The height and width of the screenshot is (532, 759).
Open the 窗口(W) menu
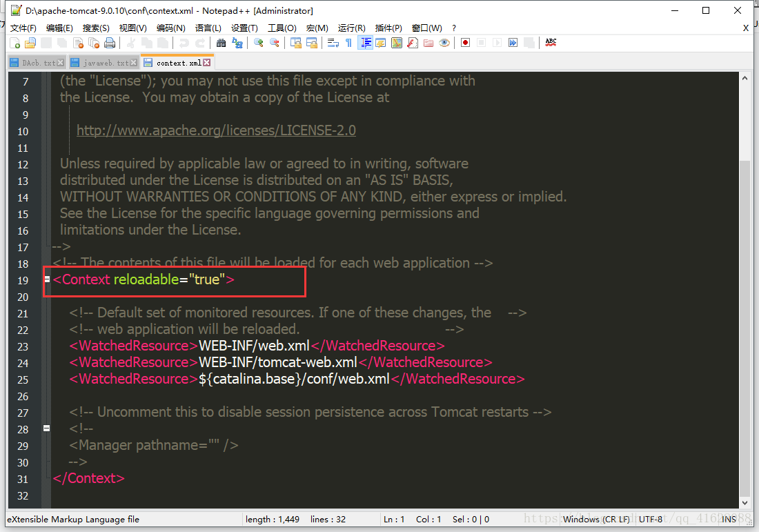coord(427,28)
